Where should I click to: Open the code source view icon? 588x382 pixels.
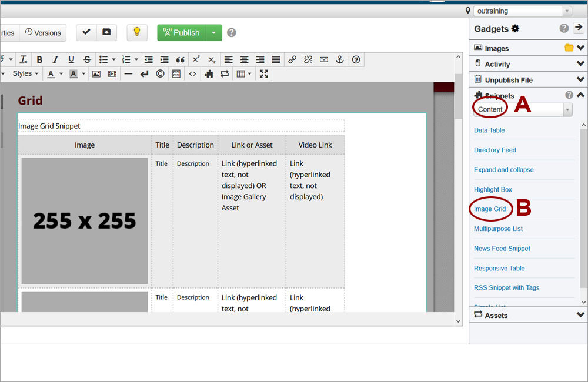point(192,73)
